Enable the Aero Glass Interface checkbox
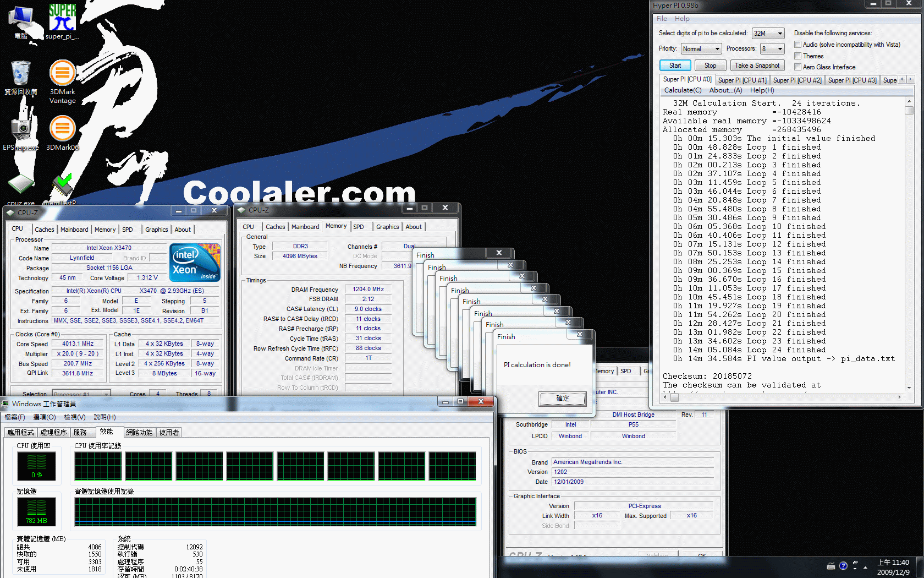The image size is (924, 578). point(798,67)
